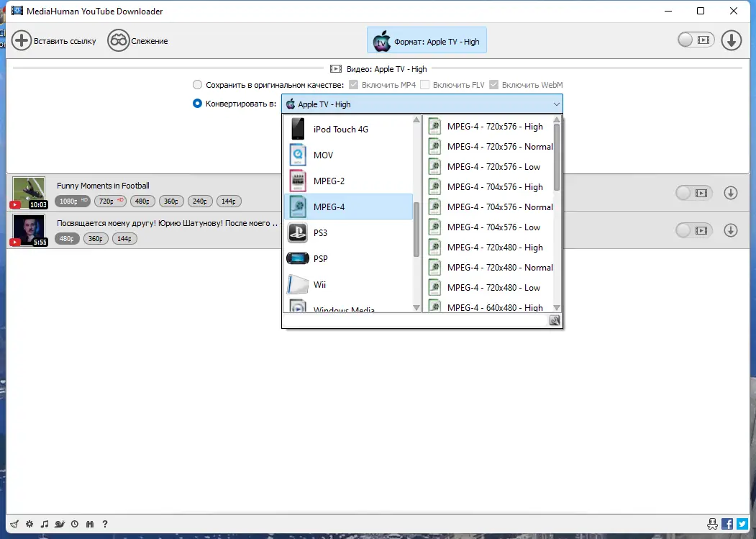756x539 pixels.
Task: Toggle the global video mode switch in toolbar
Action: [x=696, y=40]
